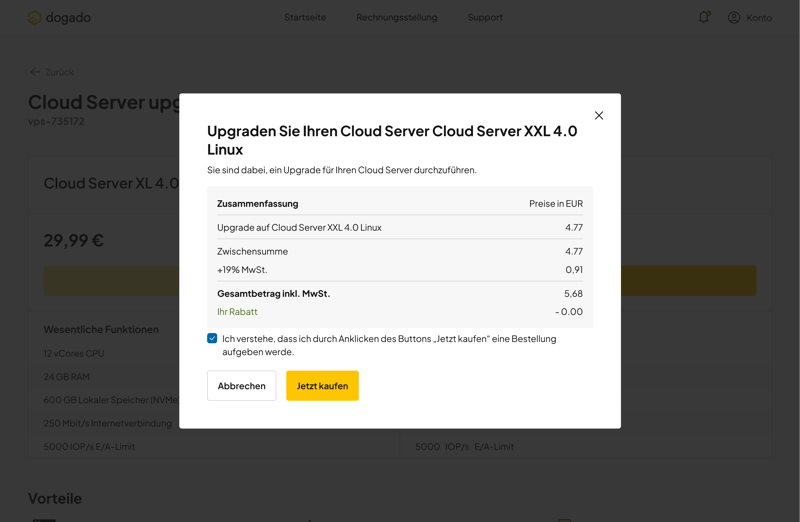Click the green Ihr Rabatt label

pyautogui.click(x=237, y=312)
